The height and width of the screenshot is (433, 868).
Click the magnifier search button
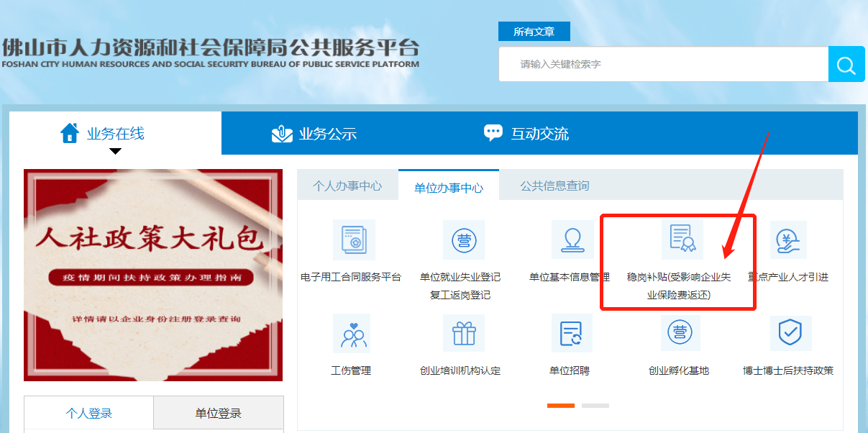pos(846,64)
